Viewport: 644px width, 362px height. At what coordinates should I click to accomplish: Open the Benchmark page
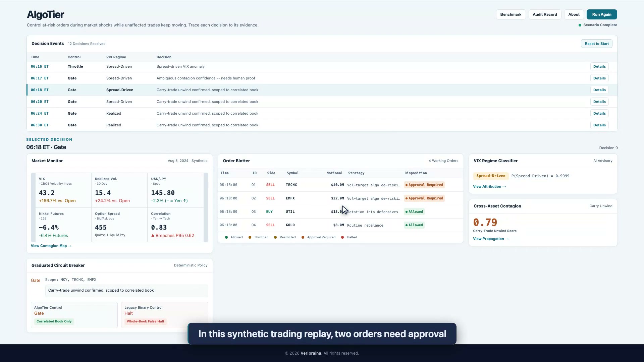[x=511, y=14]
